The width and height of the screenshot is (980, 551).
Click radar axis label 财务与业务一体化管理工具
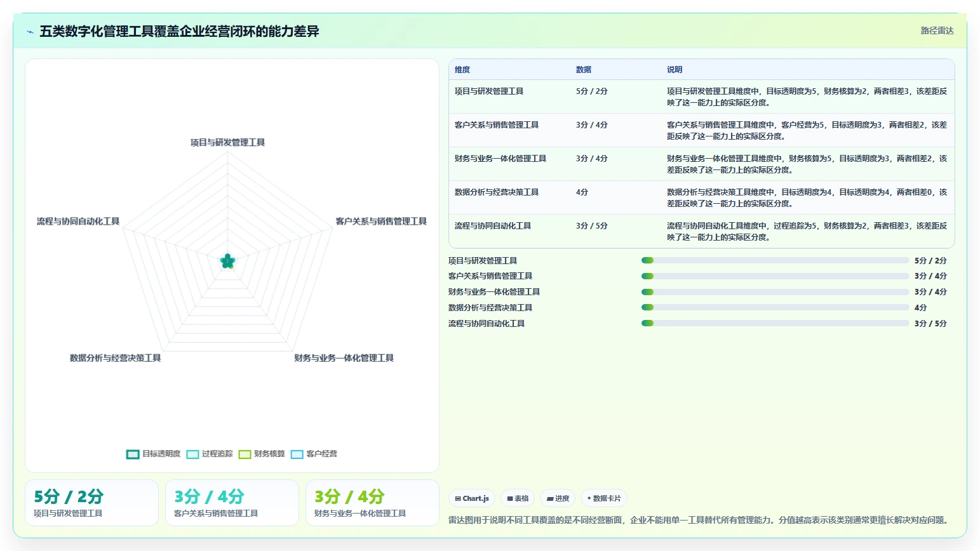(x=344, y=358)
